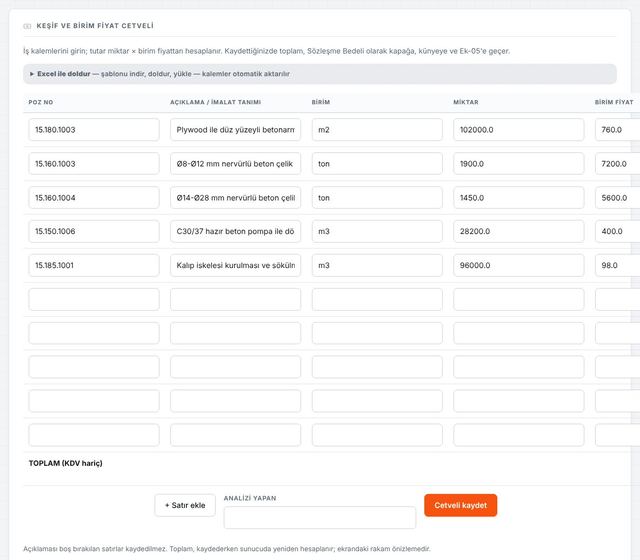
Task: Click the 'AÇIKLAMA / İMALAT TANIMI' column header
Action: point(216,102)
